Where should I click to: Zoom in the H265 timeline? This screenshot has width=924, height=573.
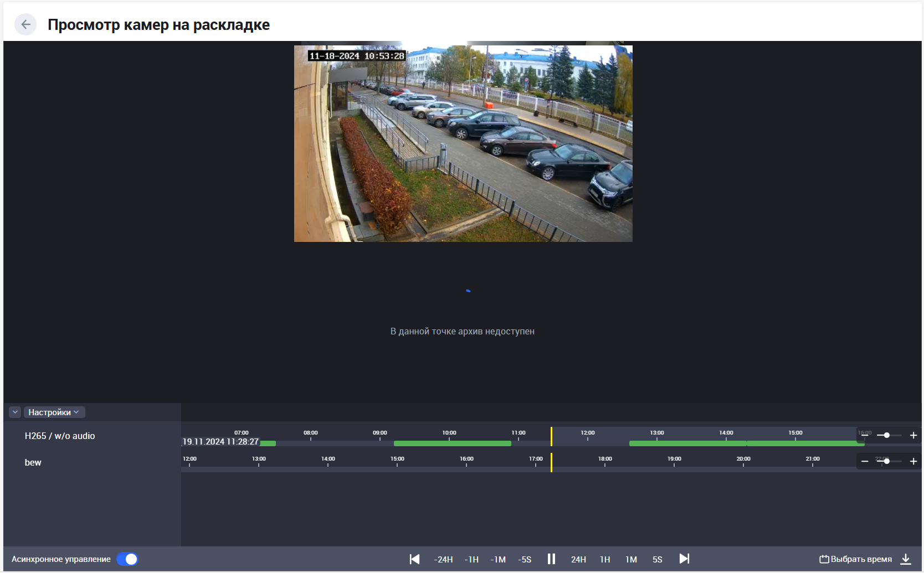[913, 436]
